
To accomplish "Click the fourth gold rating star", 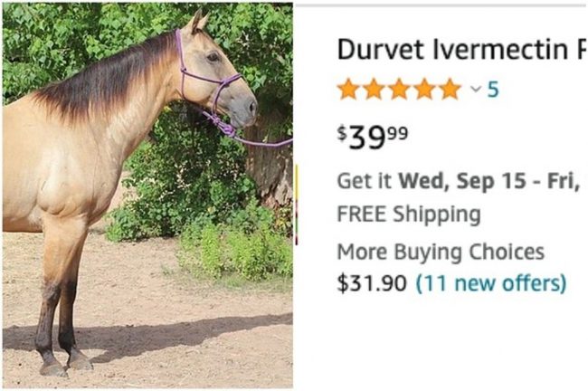I will pyautogui.click(x=424, y=89).
